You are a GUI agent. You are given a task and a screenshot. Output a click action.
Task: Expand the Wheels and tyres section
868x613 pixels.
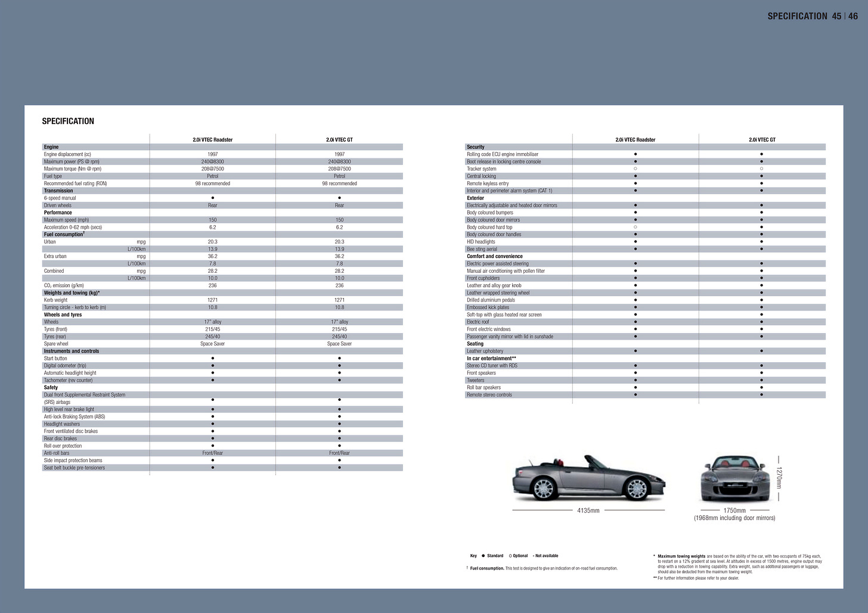click(63, 315)
